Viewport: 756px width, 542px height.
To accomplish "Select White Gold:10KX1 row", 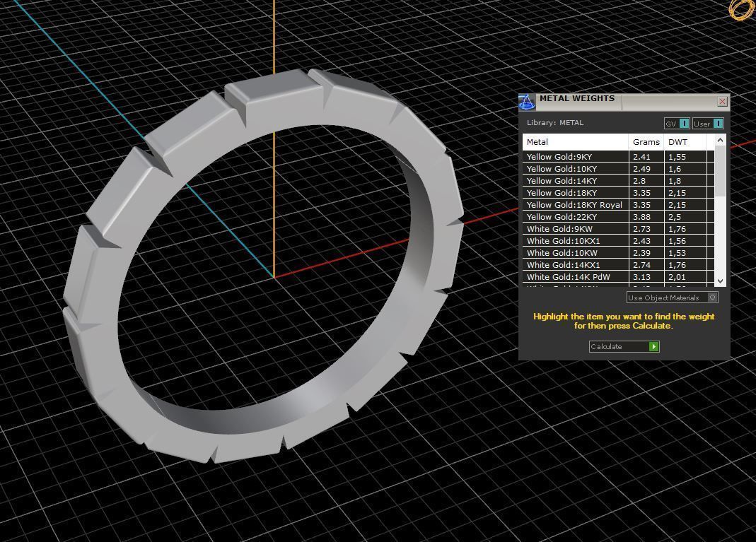I will tap(618, 241).
